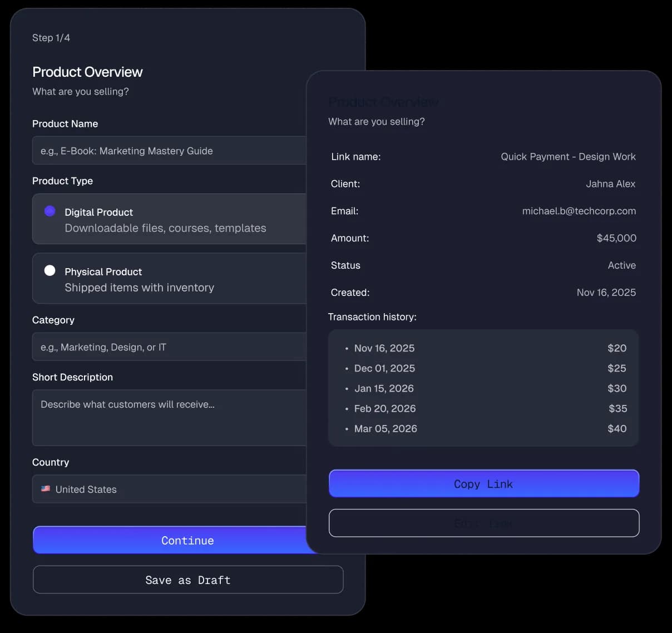Click the Edit Link button
Screen dimensions: 672x633
tap(483, 523)
